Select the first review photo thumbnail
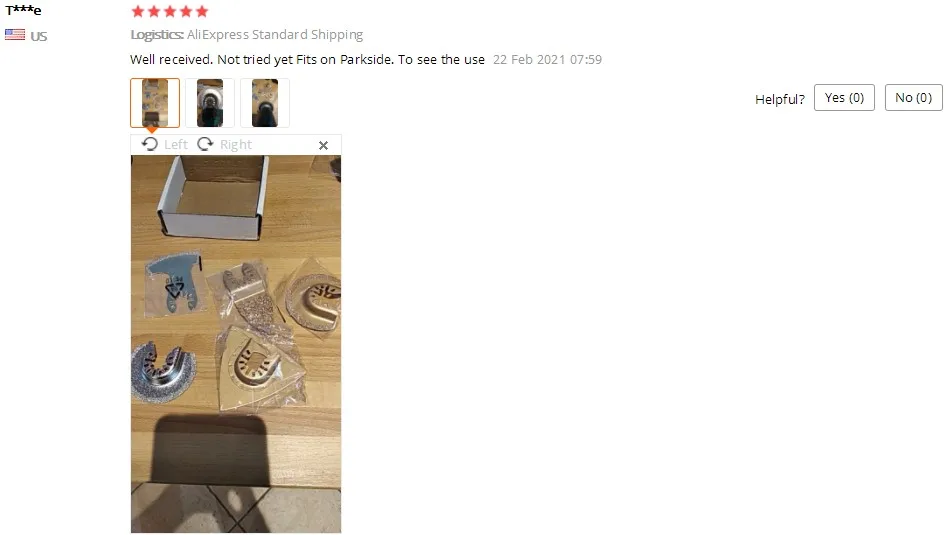 155,103
